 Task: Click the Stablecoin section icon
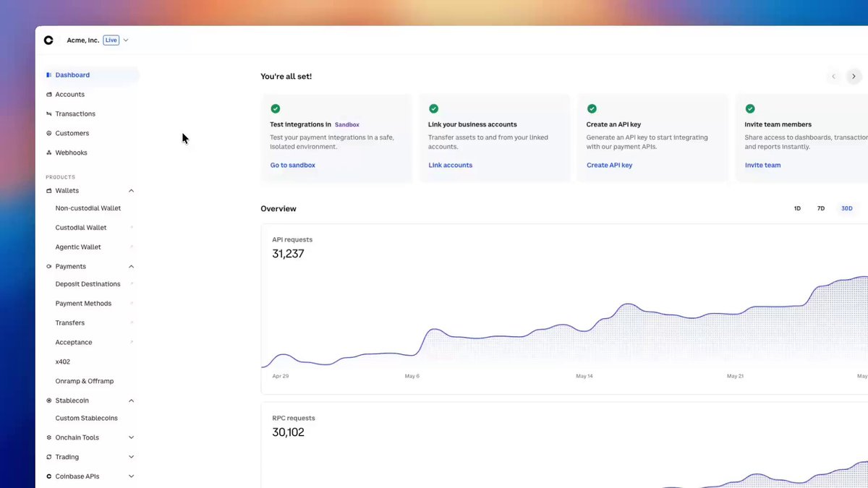click(x=48, y=401)
